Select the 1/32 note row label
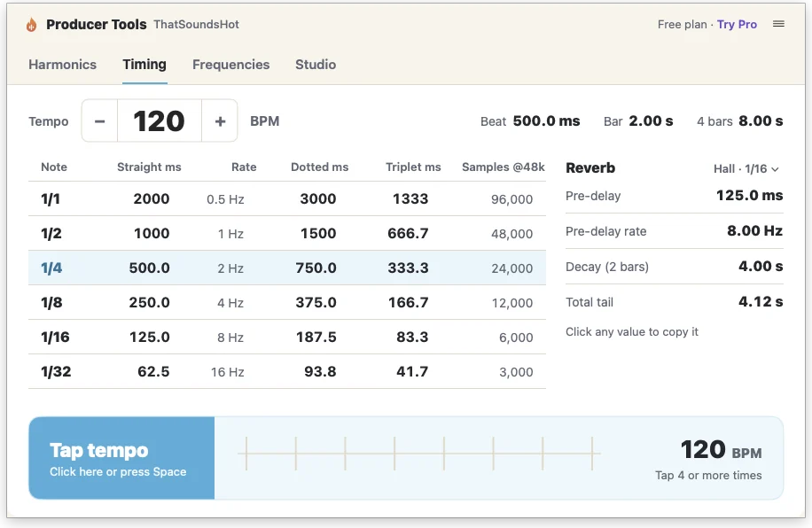 56,372
